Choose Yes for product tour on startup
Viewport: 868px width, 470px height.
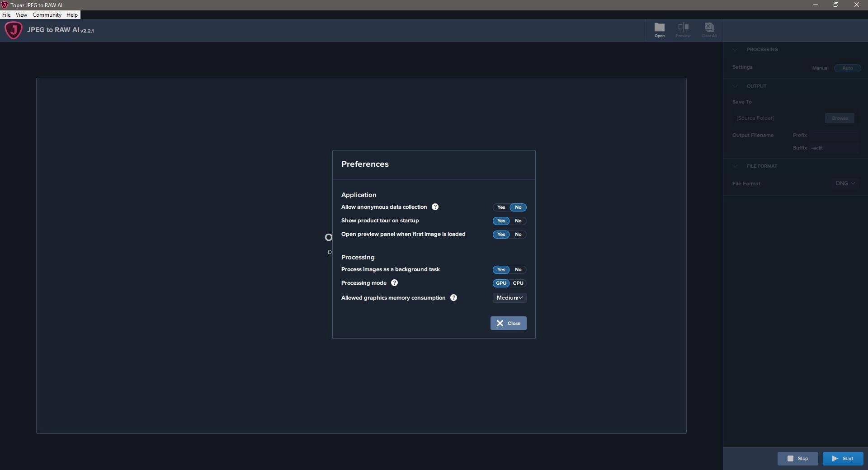pyautogui.click(x=501, y=221)
